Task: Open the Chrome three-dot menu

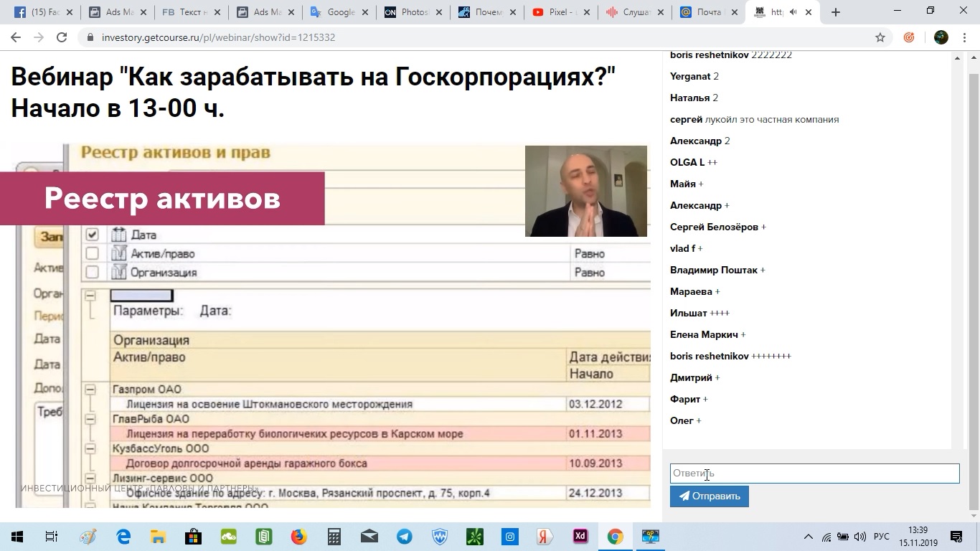Action: point(963,36)
